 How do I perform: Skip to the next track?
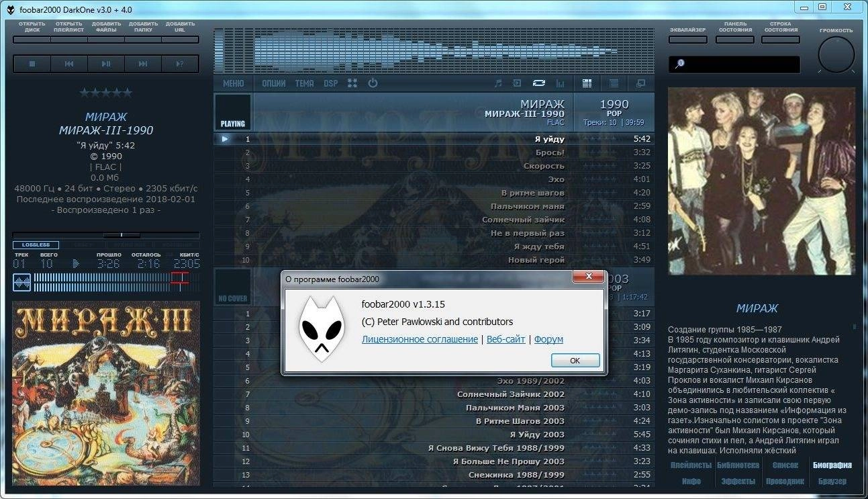click(x=143, y=64)
